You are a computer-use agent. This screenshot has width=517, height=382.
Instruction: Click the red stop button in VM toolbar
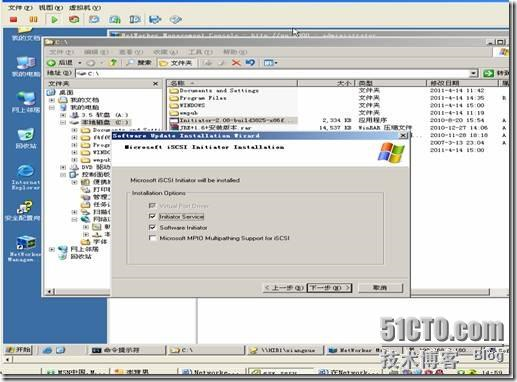point(13,20)
